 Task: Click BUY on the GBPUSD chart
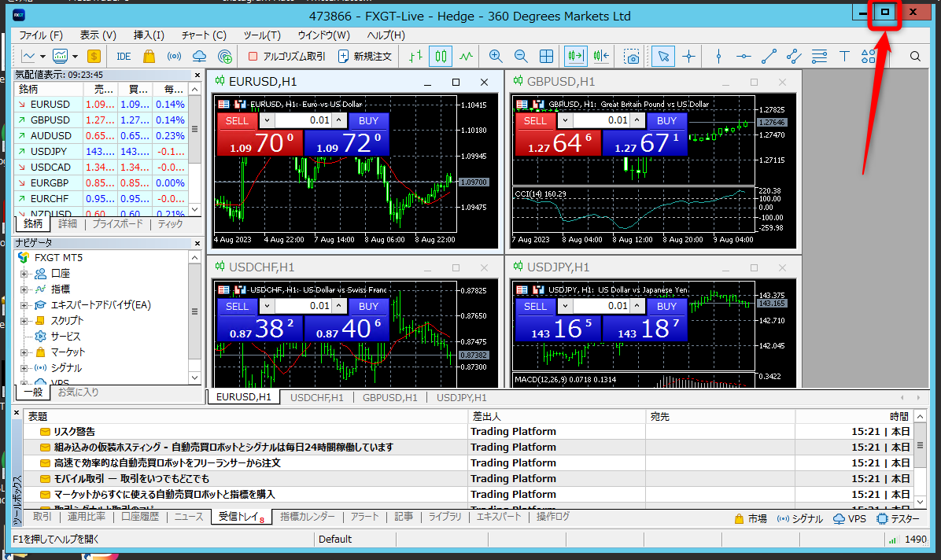(x=666, y=120)
